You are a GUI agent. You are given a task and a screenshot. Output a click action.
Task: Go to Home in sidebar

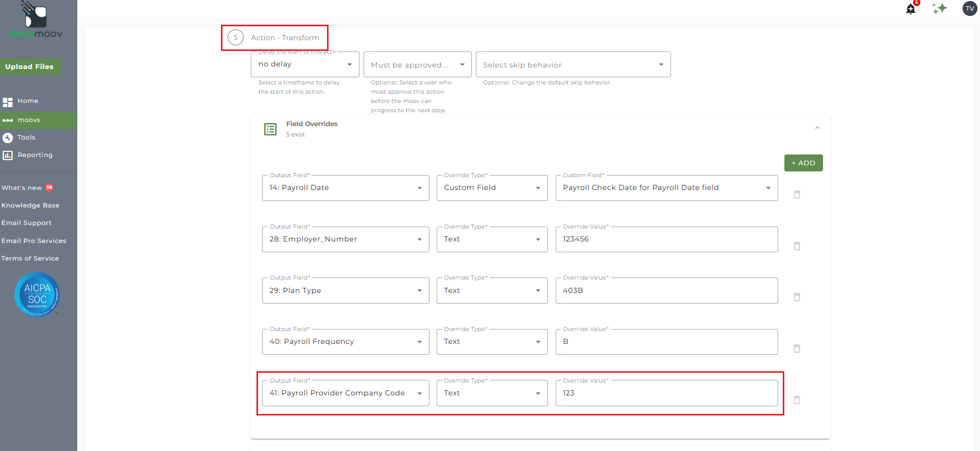point(28,101)
